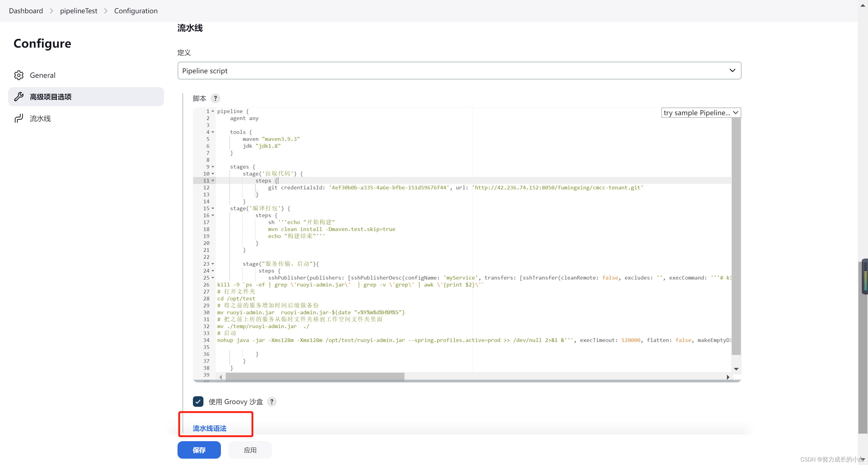Click editor scroll-down arrow
The height and width of the screenshot is (465, 868).
pos(736,369)
